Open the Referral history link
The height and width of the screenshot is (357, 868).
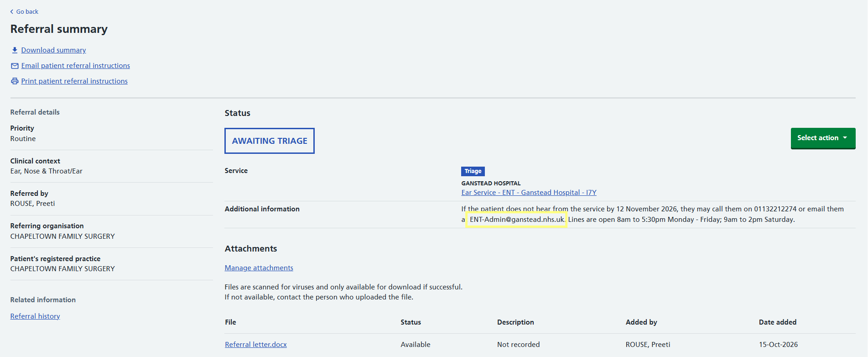[35, 316]
